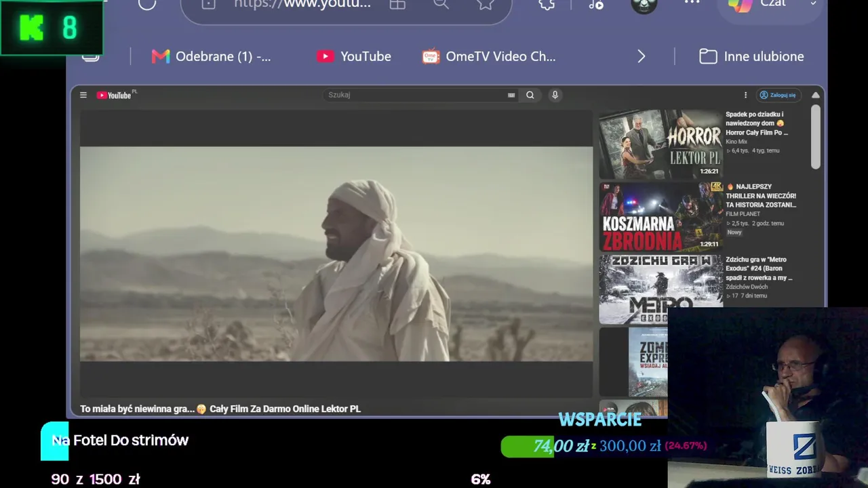
Task: Click the video player showing the desert scene
Action: click(336, 254)
